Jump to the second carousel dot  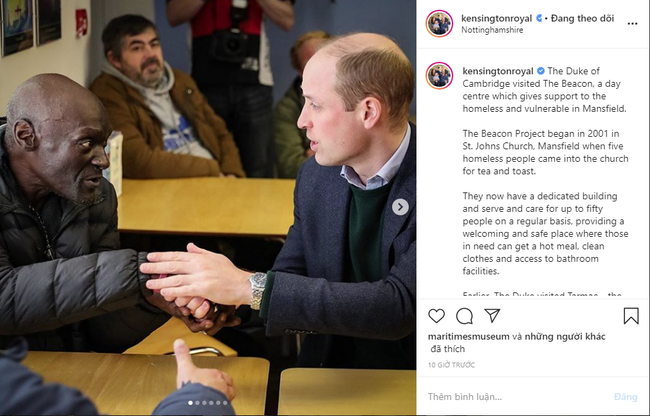(197, 403)
